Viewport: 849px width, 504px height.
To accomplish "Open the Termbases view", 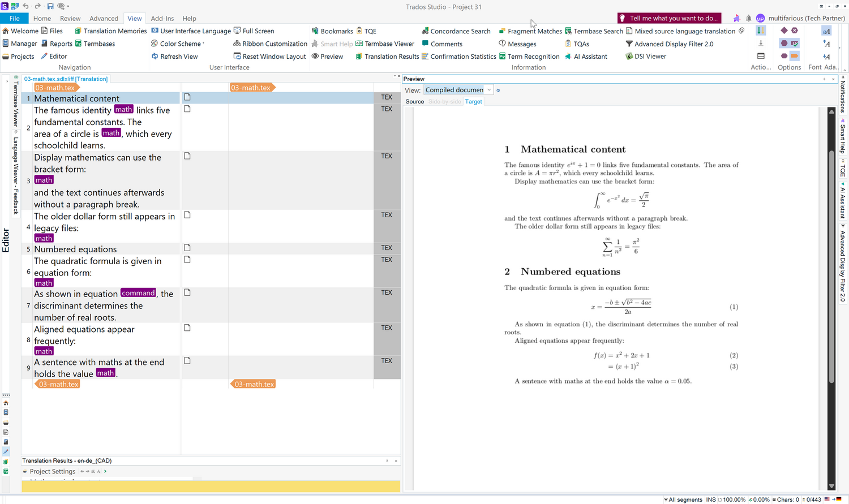I will coord(95,44).
